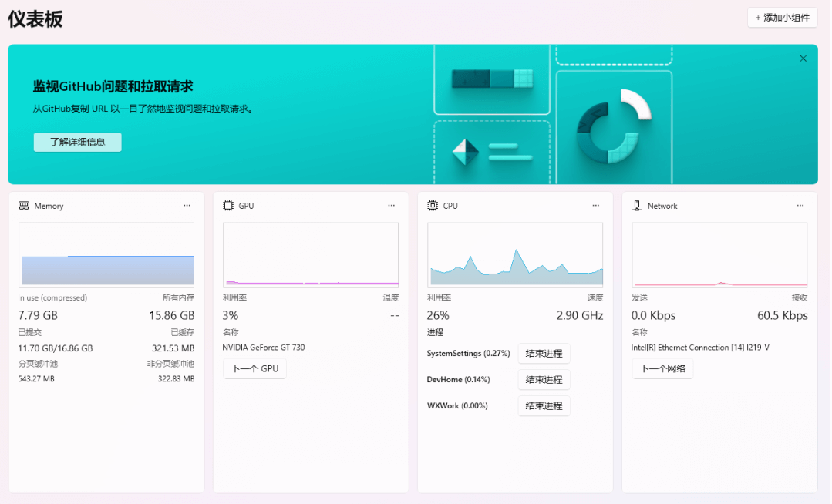End the SystemSettings process

[544, 354]
